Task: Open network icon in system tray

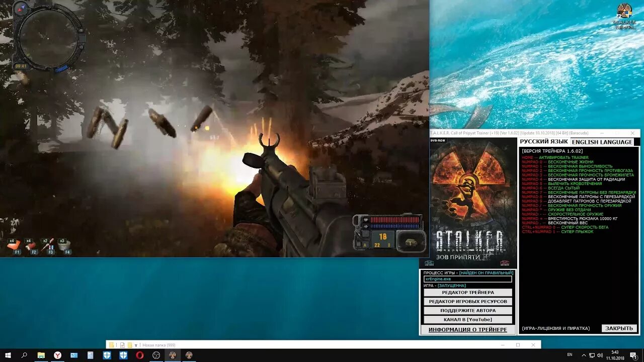Action: point(592,355)
